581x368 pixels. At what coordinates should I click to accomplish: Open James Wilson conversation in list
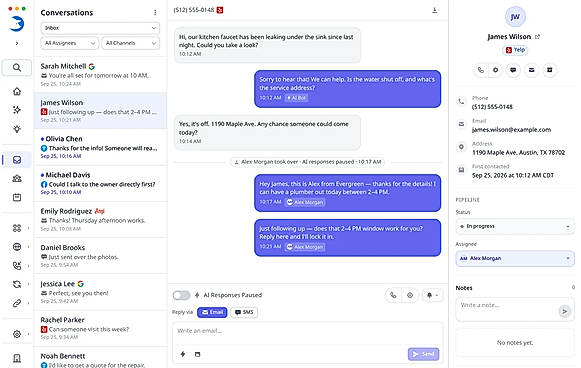[x=100, y=111]
